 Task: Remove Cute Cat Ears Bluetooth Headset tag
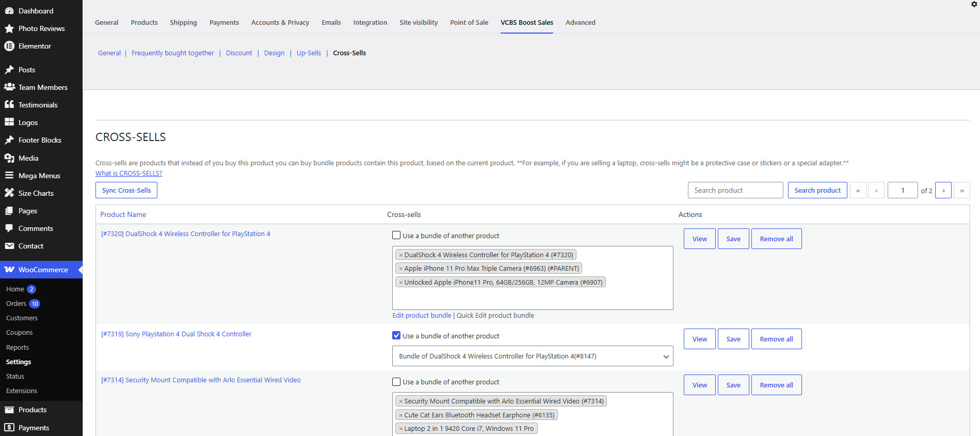point(400,415)
